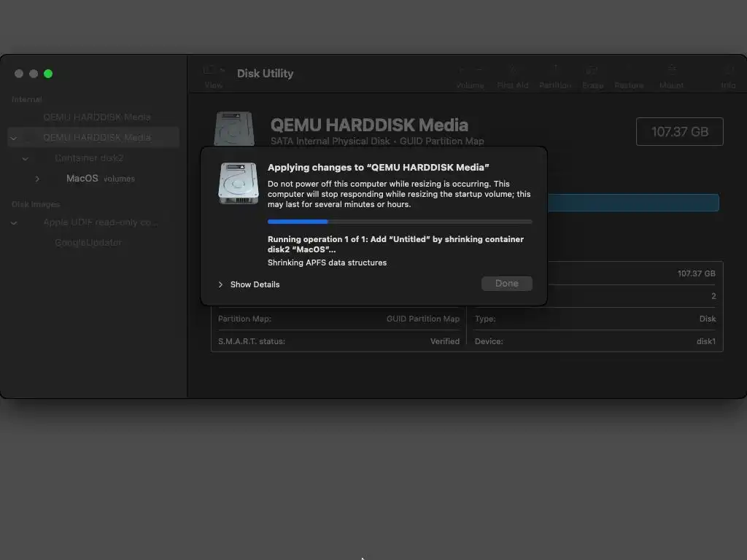Viewport: 747px width, 560px height.
Task: Expand the MacOS volumes chevron
Action: pos(37,179)
